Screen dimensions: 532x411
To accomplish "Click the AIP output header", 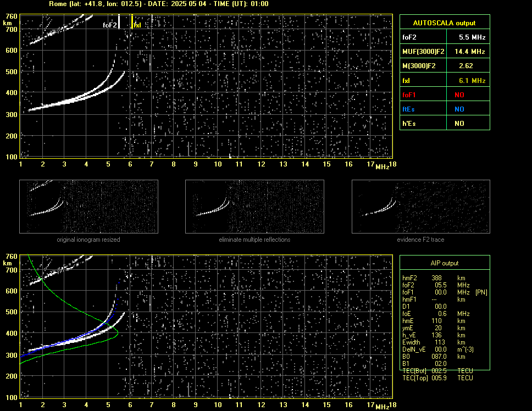I will pyautogui.click(x=445, y=263).
